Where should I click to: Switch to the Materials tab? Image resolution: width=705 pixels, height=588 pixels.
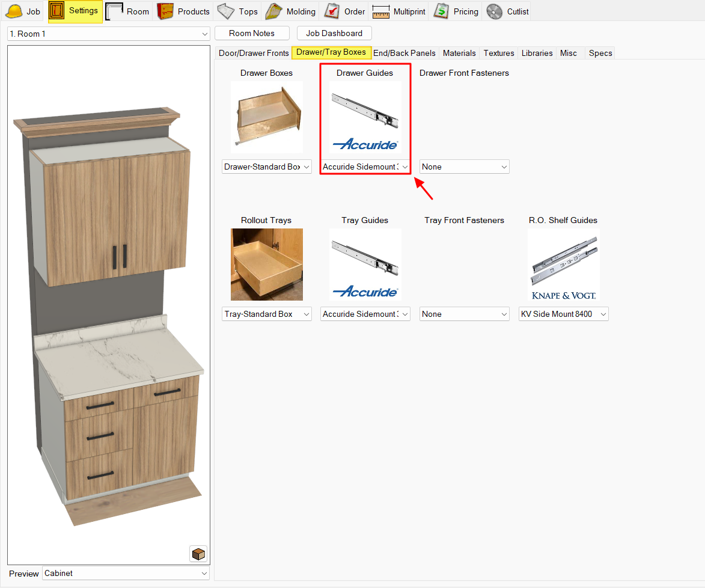click(459, 53)
